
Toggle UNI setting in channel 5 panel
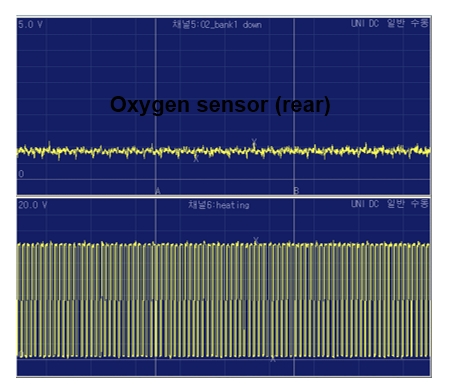358,23
